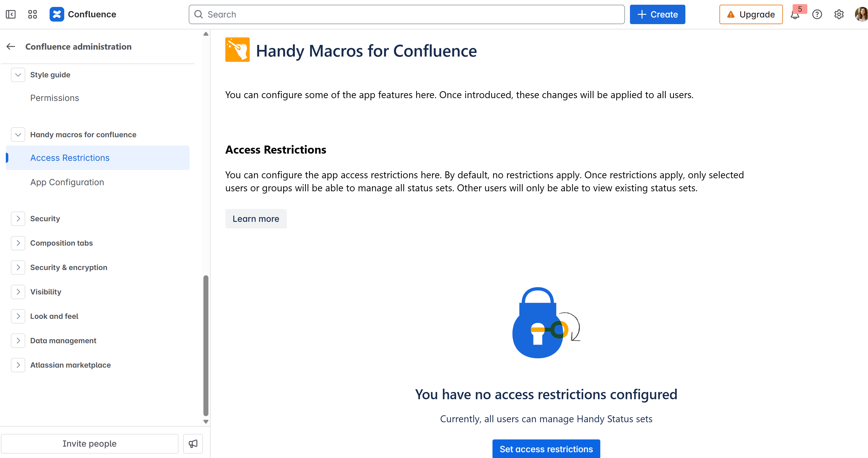Click the sidebar vertical scrollbar thumb

pos(206,346)
